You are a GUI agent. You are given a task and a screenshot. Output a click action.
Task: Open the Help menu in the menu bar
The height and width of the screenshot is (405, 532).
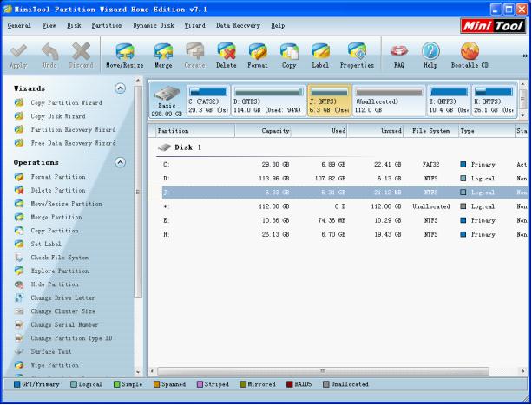[x=278, y=25]
